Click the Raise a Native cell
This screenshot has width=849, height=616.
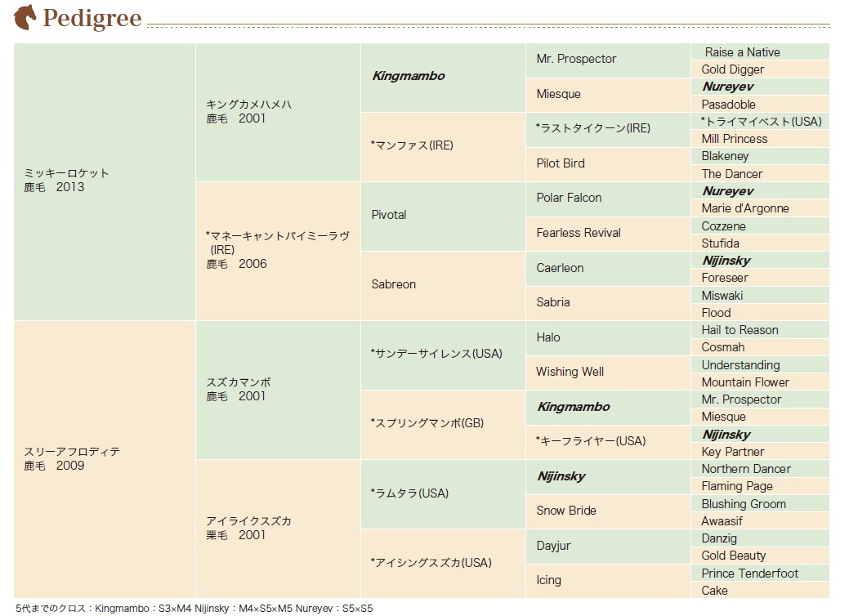click(x=760, y=52)
